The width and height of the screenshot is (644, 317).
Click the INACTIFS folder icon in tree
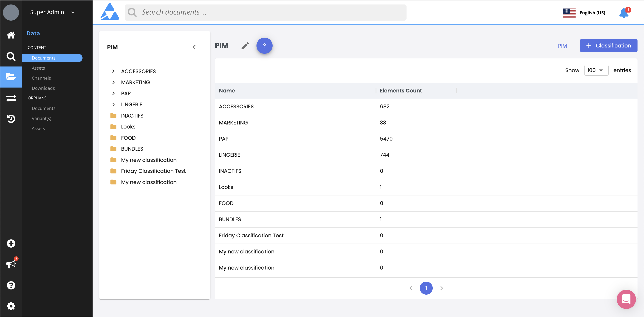[x=113, y=116]
